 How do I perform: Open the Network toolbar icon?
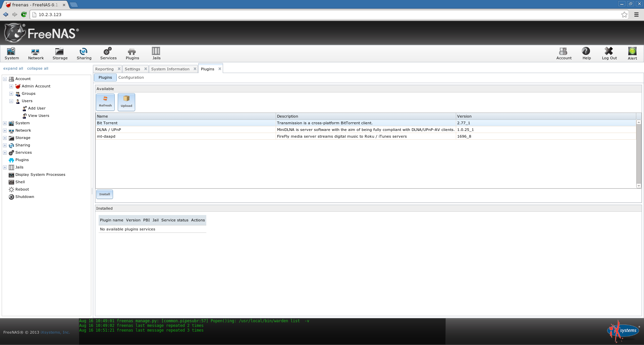[x=36, y=54]
